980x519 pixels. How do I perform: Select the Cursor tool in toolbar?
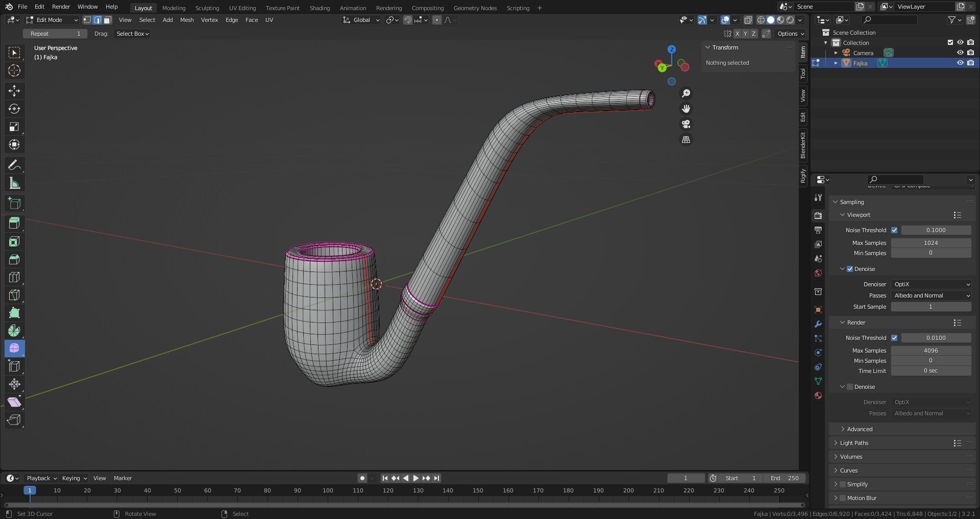tap(14, 70)
